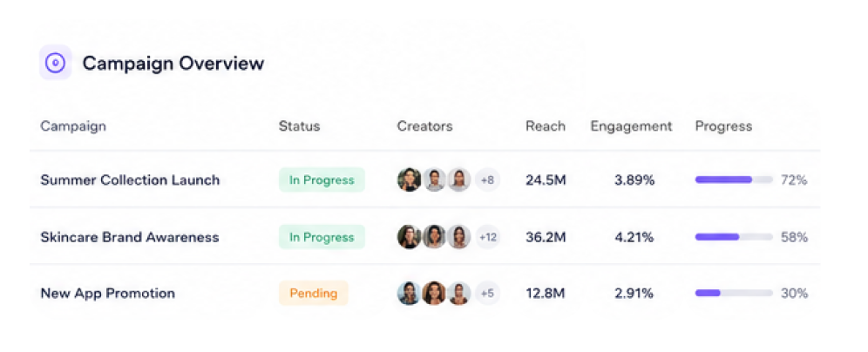This screenshot has height=352, width=868.
Task: Click the 72% progress bar
Action: 734,179
